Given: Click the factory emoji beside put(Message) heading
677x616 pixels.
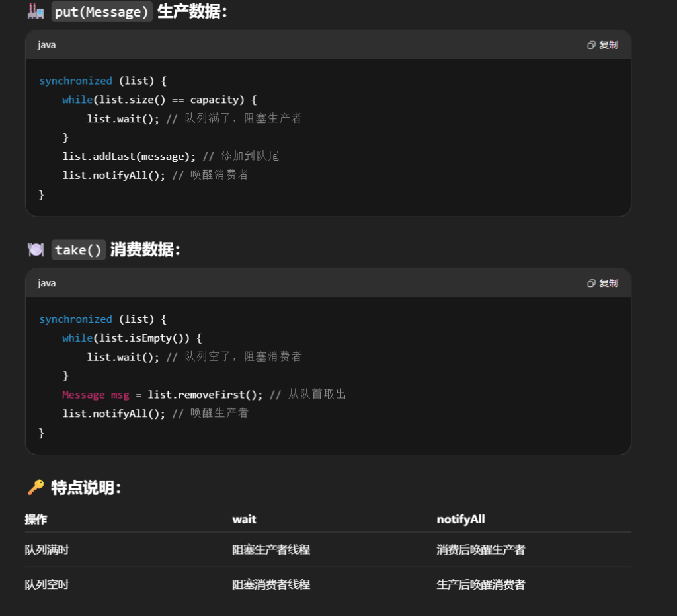Looking at the screenshot, I should 36,11.
